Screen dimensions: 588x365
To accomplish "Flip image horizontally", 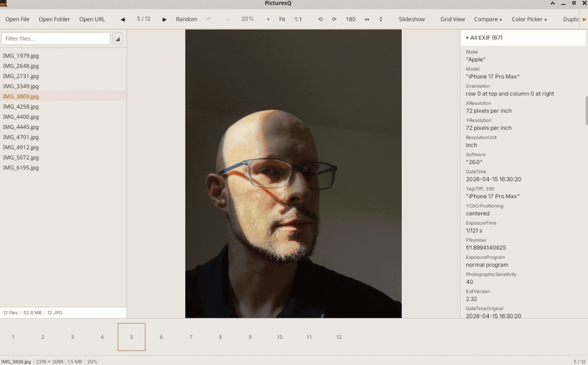I will [367, 19].
